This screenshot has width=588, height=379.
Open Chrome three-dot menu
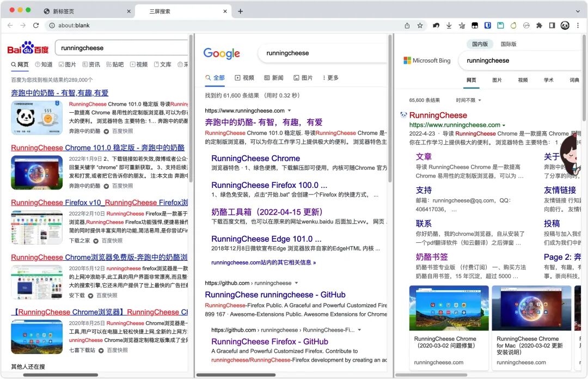tap(578, 26)
